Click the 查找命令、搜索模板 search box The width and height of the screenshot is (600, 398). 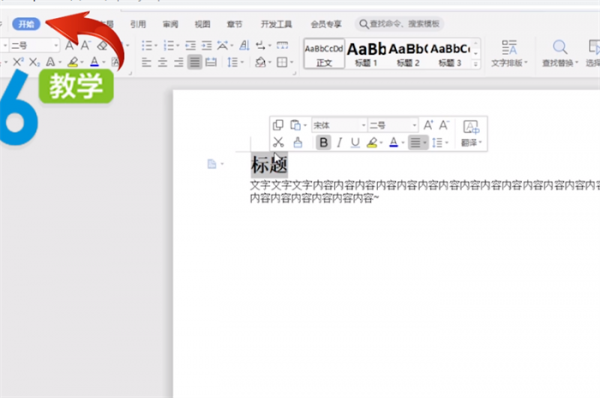pyautogui.click(x=399, y=24)
